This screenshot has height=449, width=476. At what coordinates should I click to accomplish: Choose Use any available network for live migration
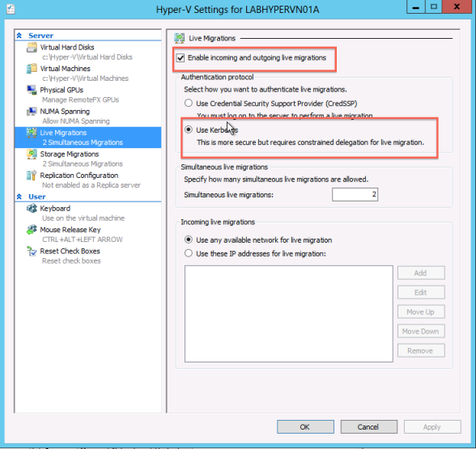188,240
